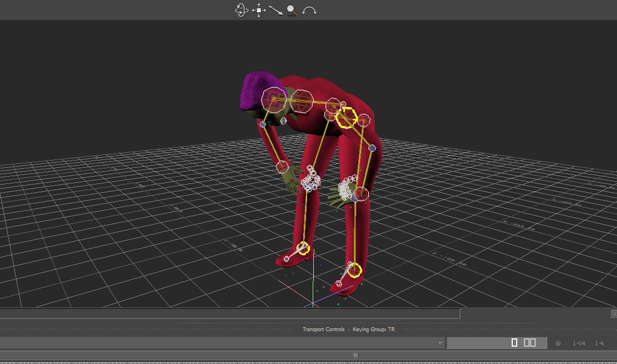Select the single-pane layout box

click(x=514, y=343)
